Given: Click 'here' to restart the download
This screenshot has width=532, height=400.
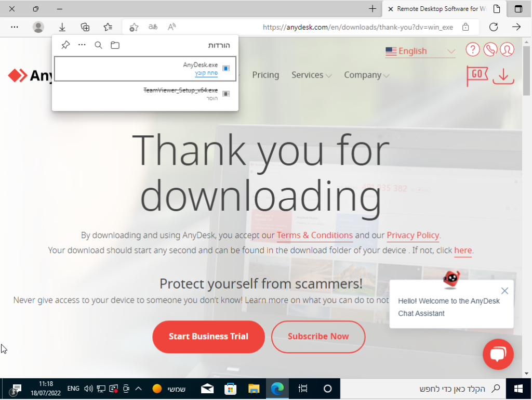Looking at the screenshot, I should 463,250.
